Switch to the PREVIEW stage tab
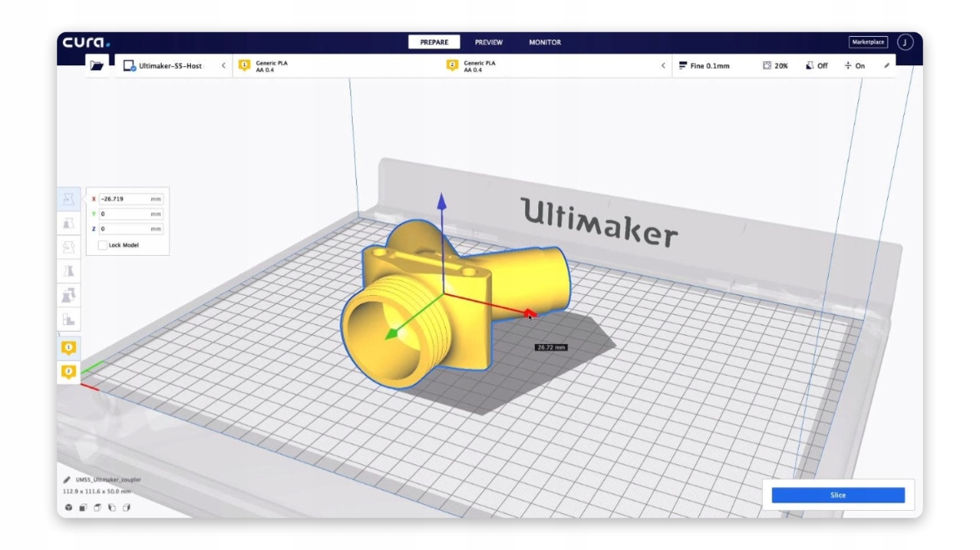The width and height of the screenshot is (980, 550). (x=488, y=42)
